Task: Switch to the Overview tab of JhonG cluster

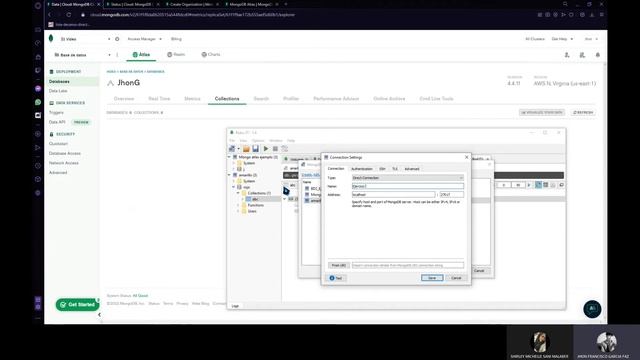Action: [124, 99]
